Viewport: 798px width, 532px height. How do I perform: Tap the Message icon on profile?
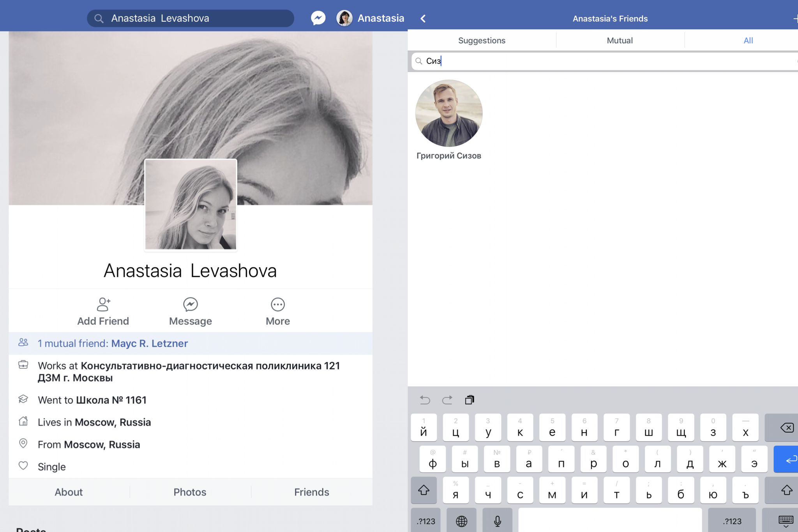tap(190, 304)
